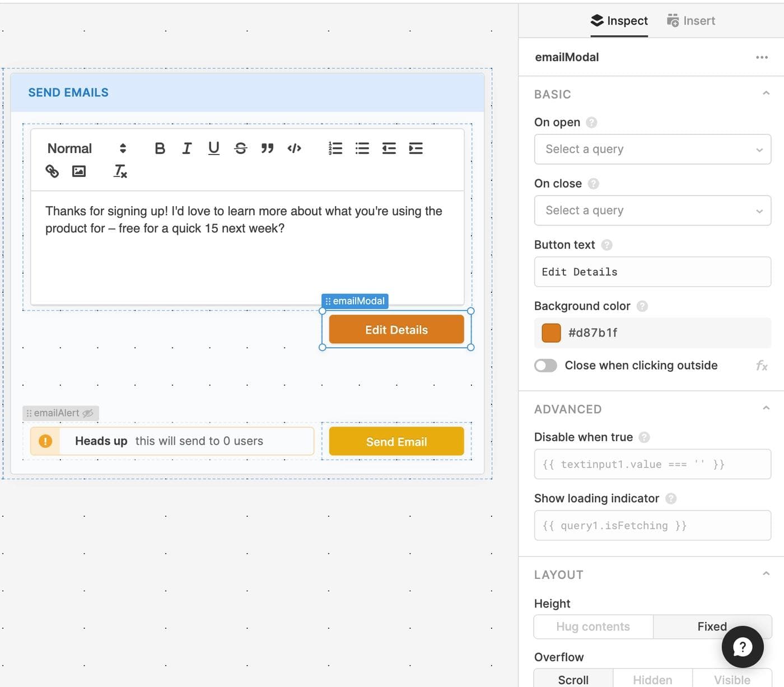Open the orange background color swatch
The height and width of the screenshot is (687, 784).
(x=551, y=333)
